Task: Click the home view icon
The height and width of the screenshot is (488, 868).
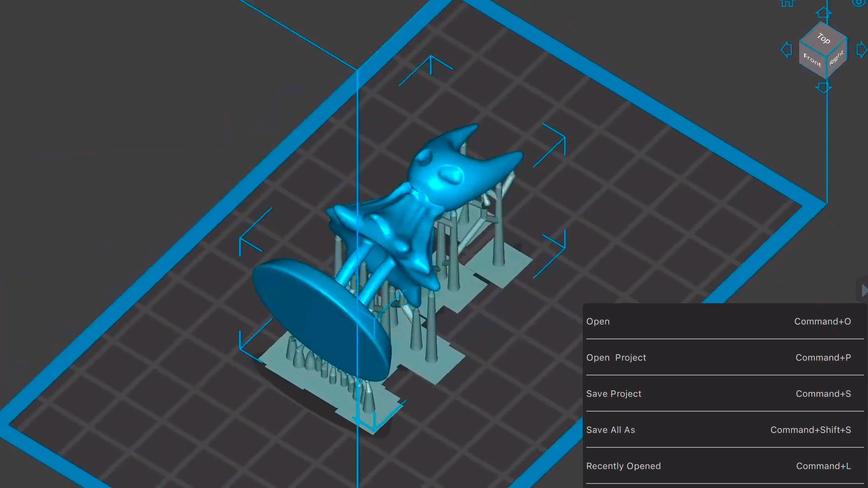Action: [x=787, y=3]
